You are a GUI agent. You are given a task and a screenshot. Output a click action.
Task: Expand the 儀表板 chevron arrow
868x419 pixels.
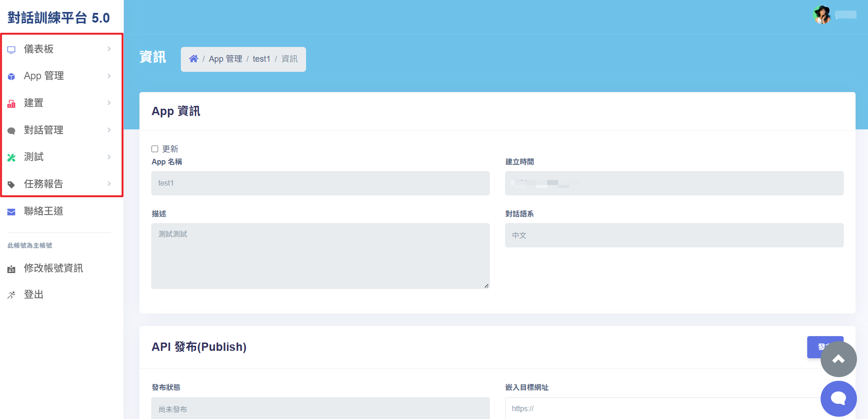[x=109, y=49]
